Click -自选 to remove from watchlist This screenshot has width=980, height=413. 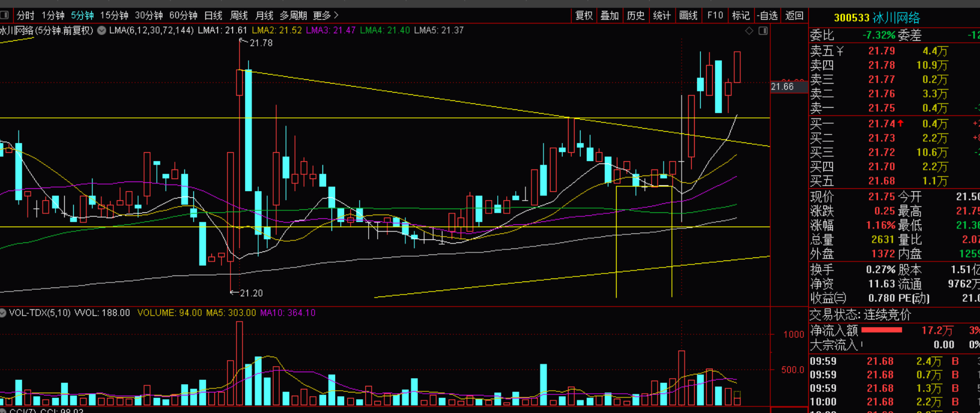(x=767, y=15)
